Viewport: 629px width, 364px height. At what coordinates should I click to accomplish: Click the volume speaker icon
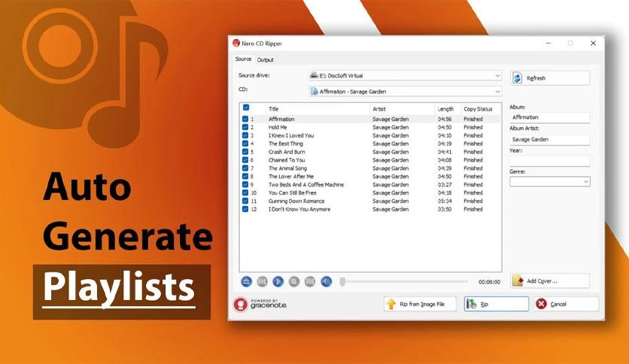coord(326,281)
